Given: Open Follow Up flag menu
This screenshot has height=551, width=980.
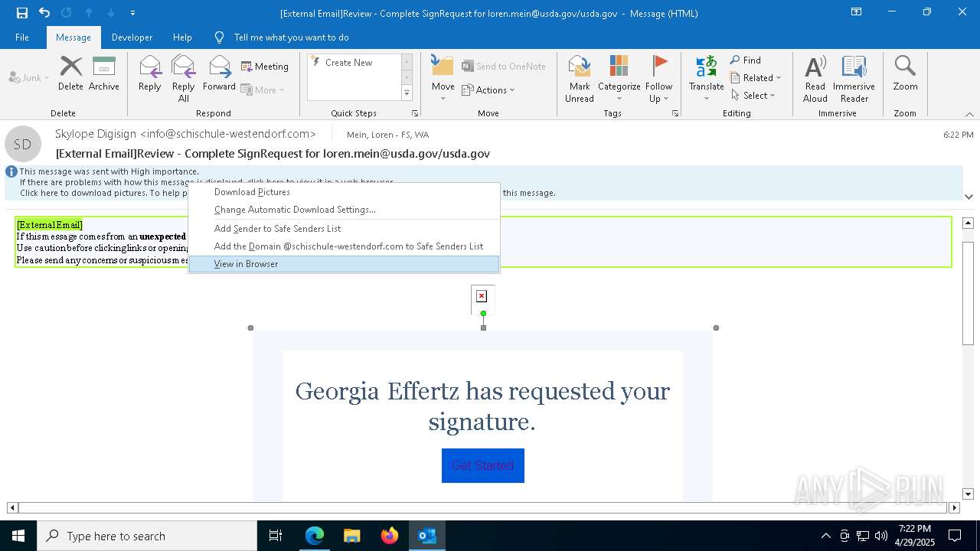Looking at the screenshot, I should 658,78.
